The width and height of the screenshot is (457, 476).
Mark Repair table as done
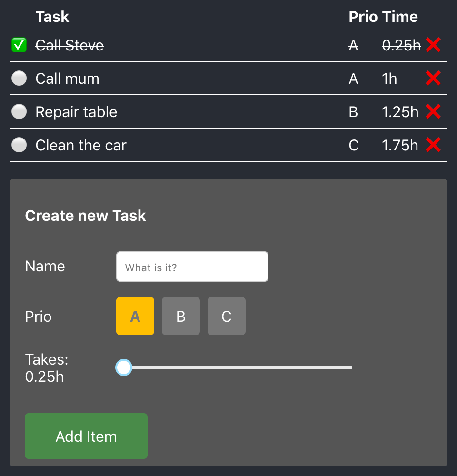pos(19,112)
